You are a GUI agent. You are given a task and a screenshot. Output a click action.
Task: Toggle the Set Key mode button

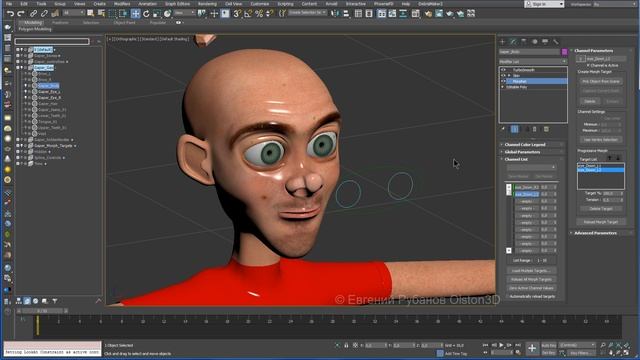(549, 352)
